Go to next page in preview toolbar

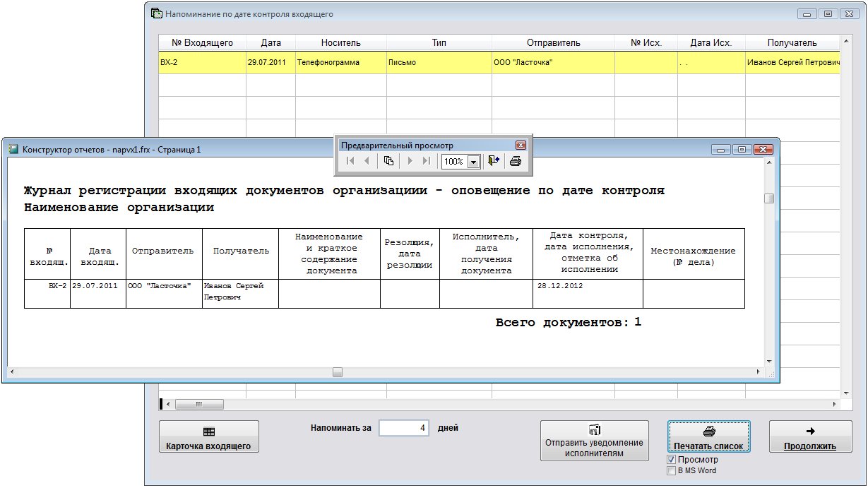tap(410, 161)
